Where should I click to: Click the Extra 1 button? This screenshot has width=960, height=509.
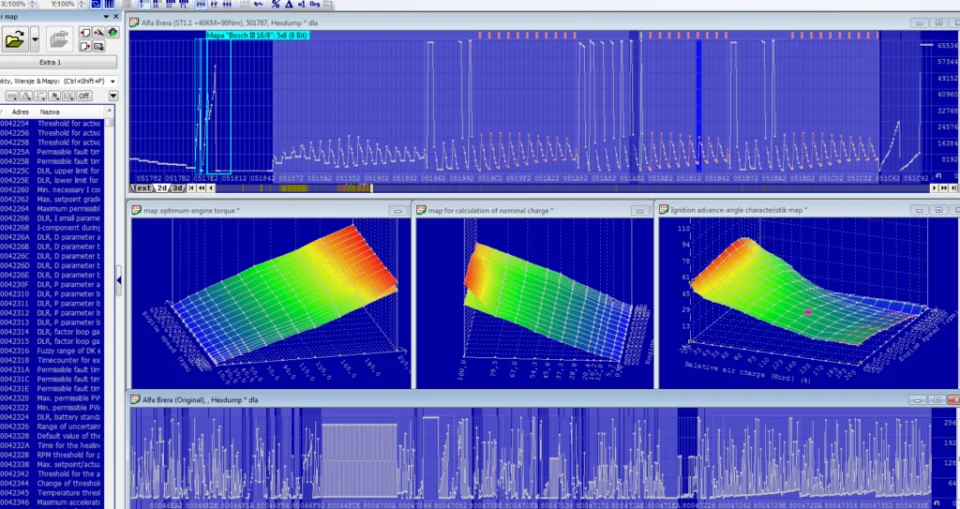click(50, 62)
